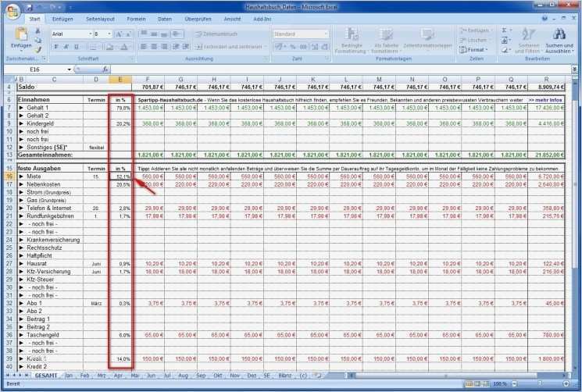
Task: Open the Seitenlayout ribbon tab
Action: pyautogui.click(x=100, y=19)
